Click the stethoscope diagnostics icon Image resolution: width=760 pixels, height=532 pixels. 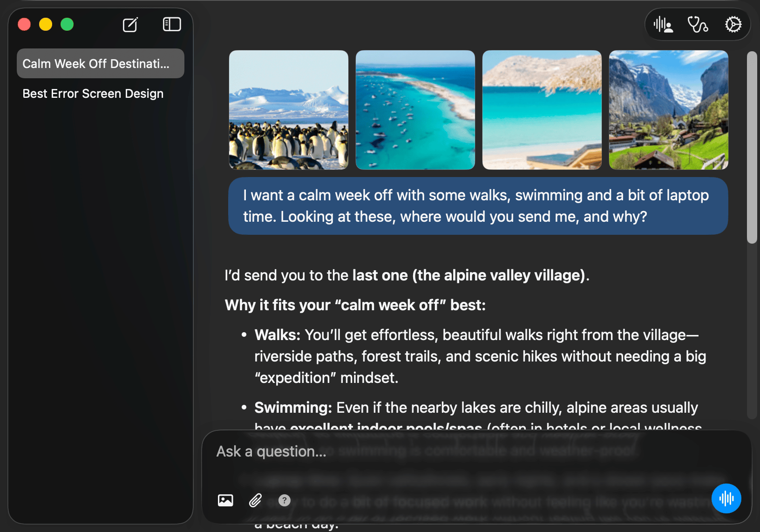coord(698,24)
